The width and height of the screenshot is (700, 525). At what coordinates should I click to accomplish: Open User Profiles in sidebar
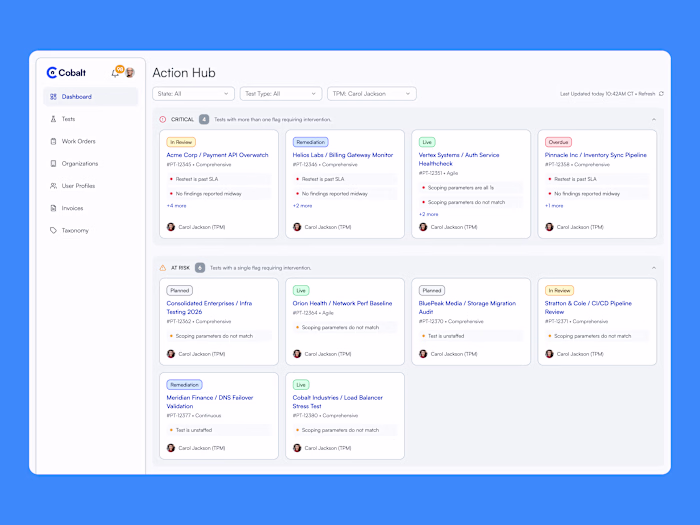[x=91, y=186]
